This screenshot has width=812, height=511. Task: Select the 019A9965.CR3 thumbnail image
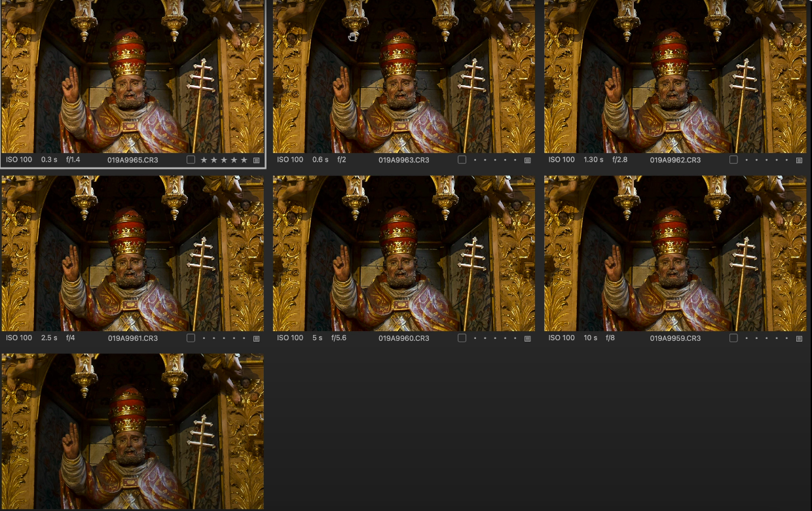coord(133,76)
